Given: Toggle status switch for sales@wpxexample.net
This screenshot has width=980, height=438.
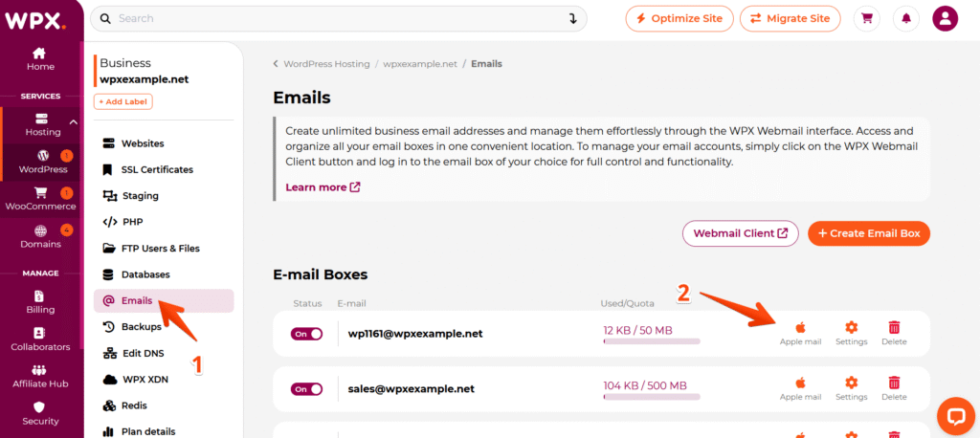Looking at the screenshot, I should coord(306,389).
